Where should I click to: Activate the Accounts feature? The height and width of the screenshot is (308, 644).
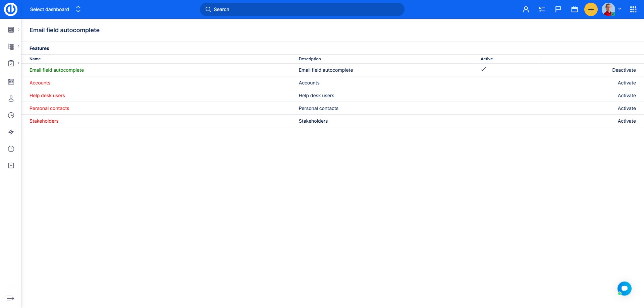[x=627, y=83]
